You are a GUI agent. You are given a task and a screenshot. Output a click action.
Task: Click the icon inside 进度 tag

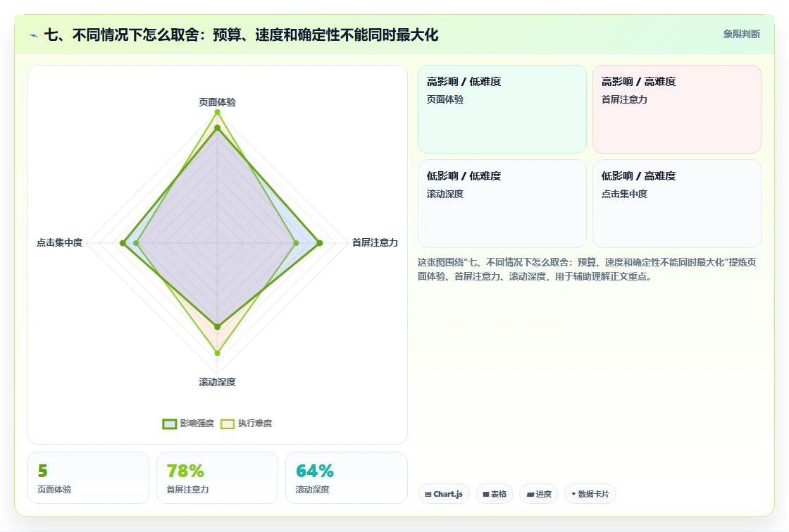click(x=530, y=494)
